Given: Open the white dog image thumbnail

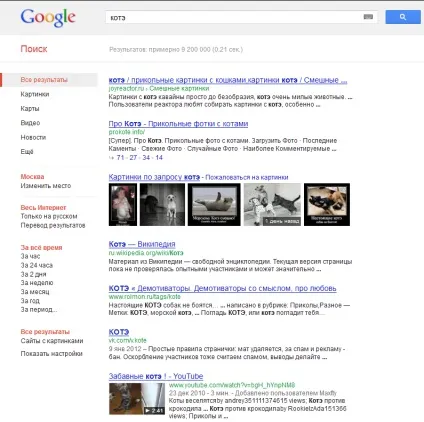Looking at the screenshot, I should pos(162,204).
